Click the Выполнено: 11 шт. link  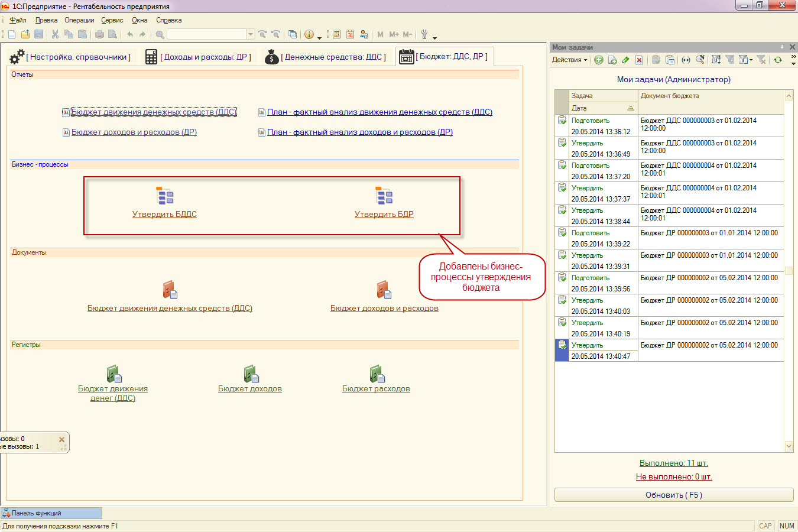(674, 463)
